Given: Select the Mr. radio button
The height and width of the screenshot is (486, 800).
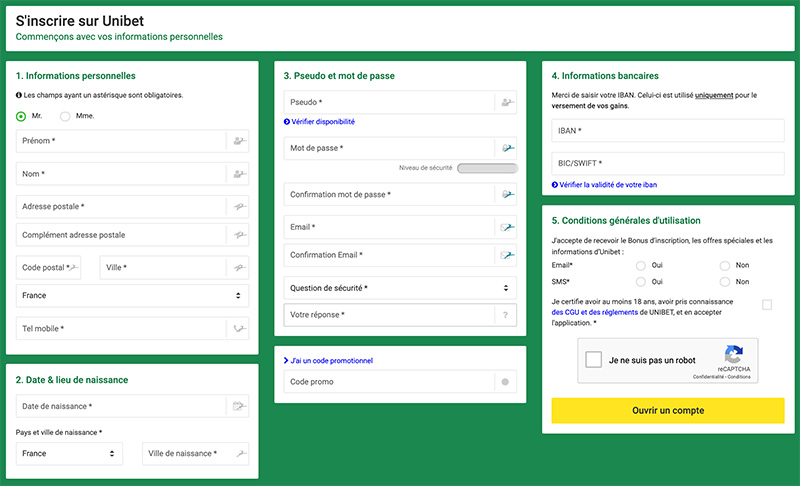Looking at the screenshot, I should coord(21,116).
